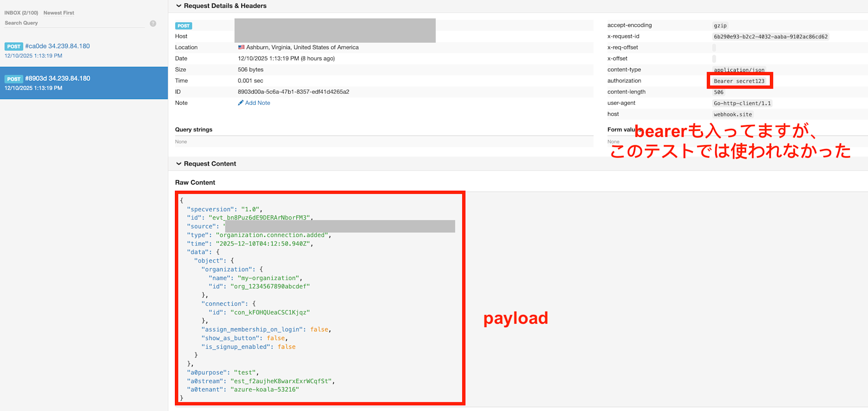Click the Query strings heading
The width and height of the screenshot is (868, 411).
tap(194, 129)
